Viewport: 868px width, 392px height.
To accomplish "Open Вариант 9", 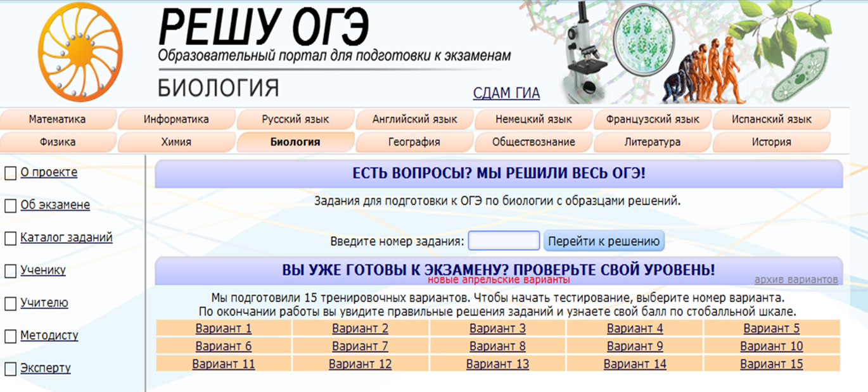I will click(635, 346).
